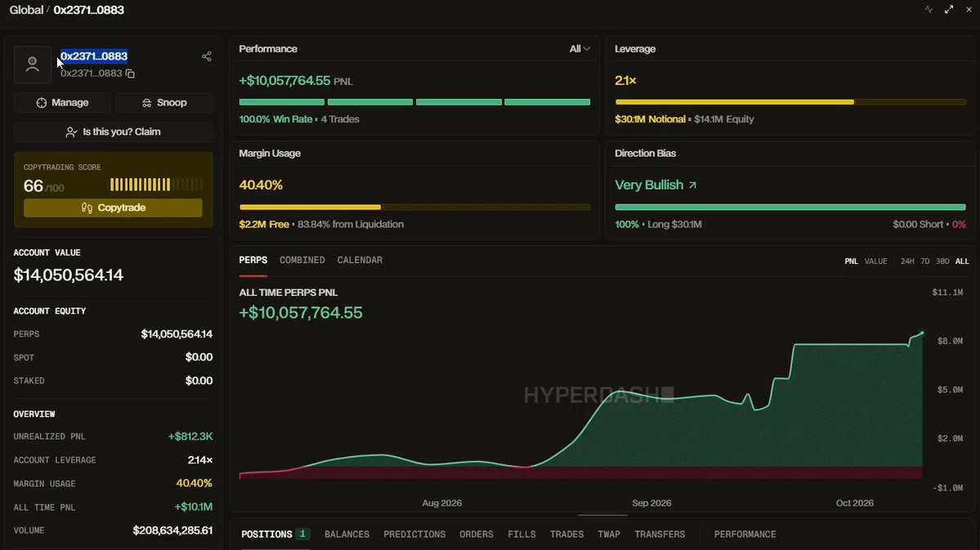Open the Transfers tab
980x550 pixels.
[x=660, y=534]
